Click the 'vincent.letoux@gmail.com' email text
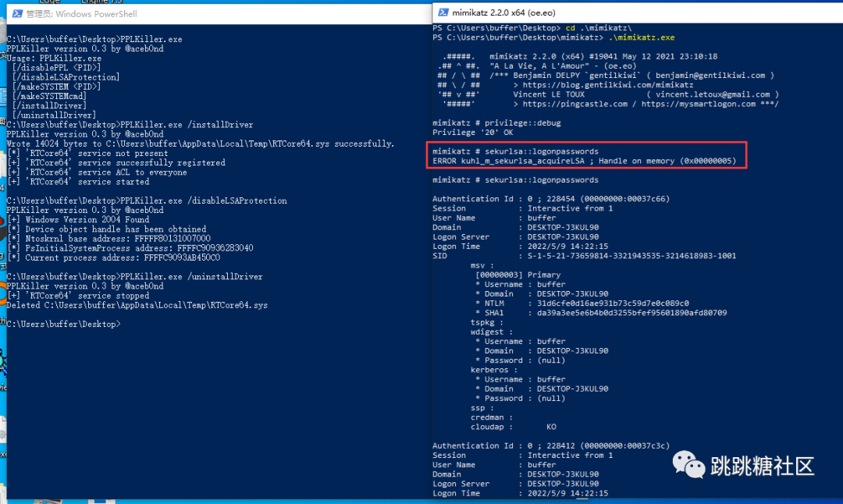843x504 pixels. click(x=713, y=94)
